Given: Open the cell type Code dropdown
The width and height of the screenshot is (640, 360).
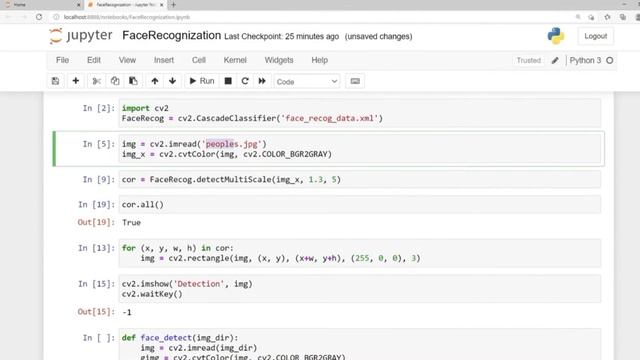Looking at the screenshot, I should coord(307,82).
